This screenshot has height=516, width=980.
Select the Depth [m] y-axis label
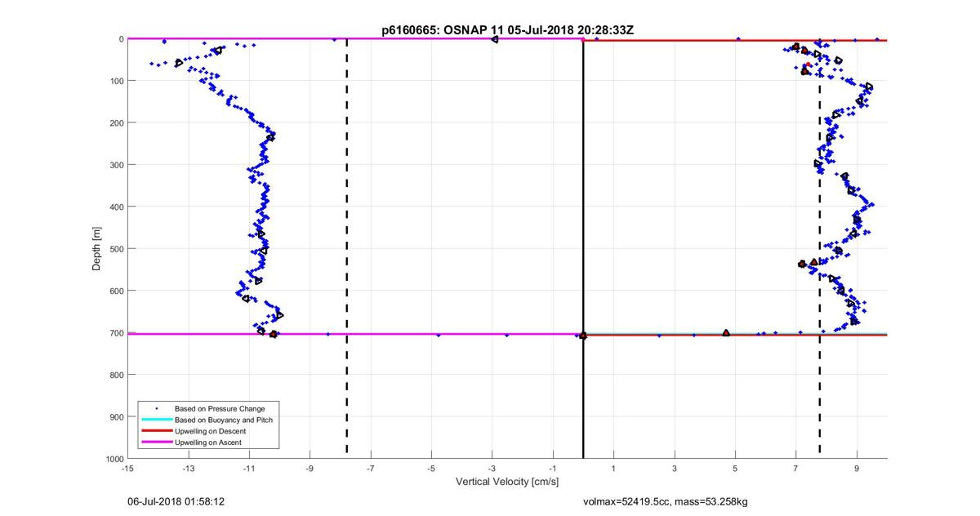(x=96, y=249)
